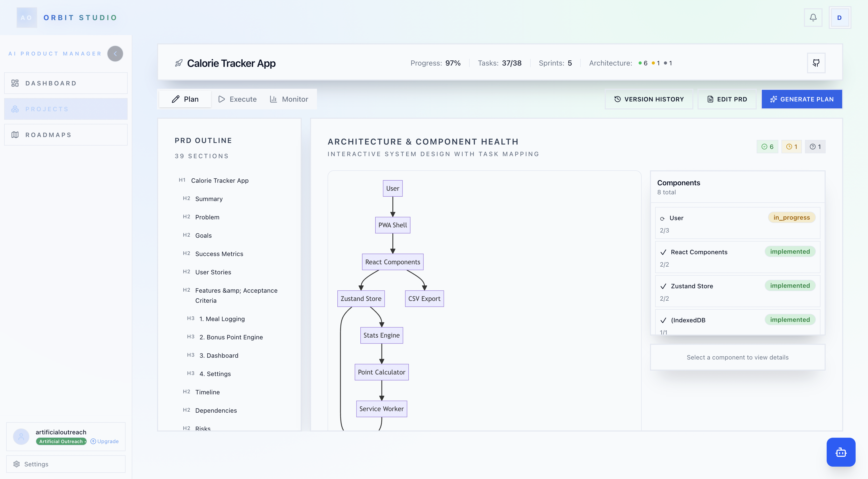Click the green checkmark badge showing 6
The height and width of the screenshot is (479, 868).
tap(767, 146)
